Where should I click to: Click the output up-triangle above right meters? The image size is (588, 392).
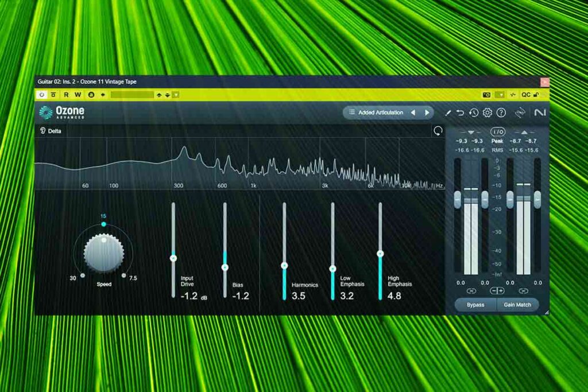pos(524,132)
